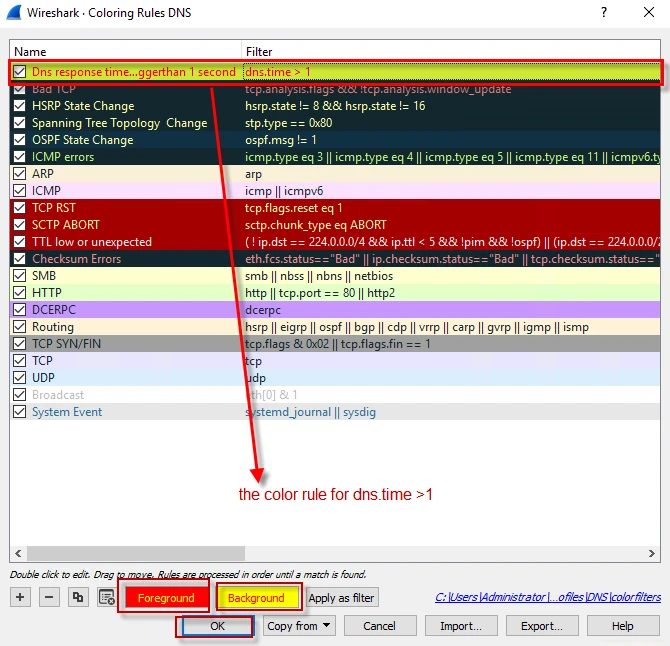This screenshot has width=670, height=646.
Task: Open the colorfilters file path link
Action: tap(548, 598)
